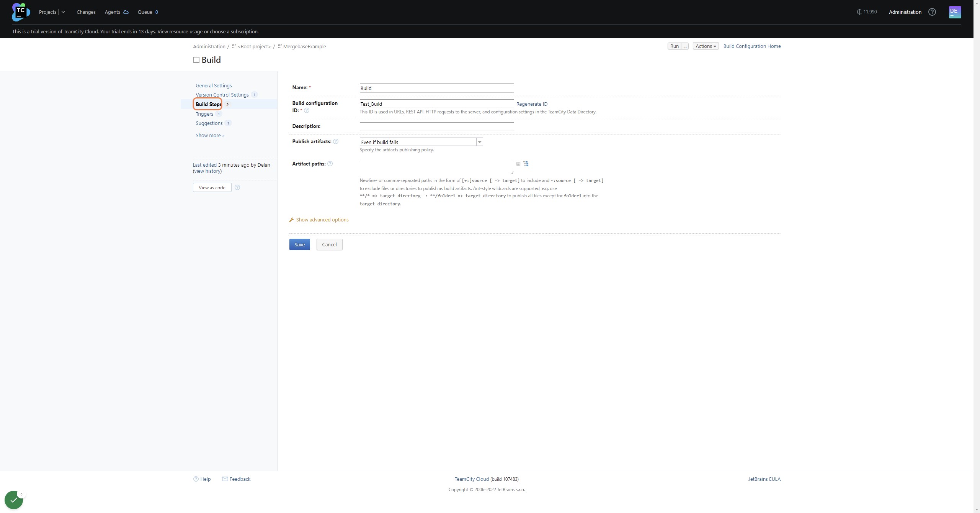This screenshot has width=980, height=513.
Task: Open the DE user avatar menu
Action: click(955, 12)
